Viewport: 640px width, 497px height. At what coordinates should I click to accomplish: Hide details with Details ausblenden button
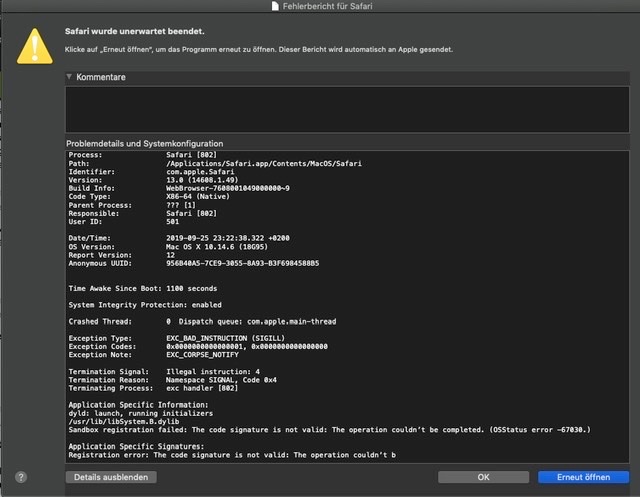(110, 478)
